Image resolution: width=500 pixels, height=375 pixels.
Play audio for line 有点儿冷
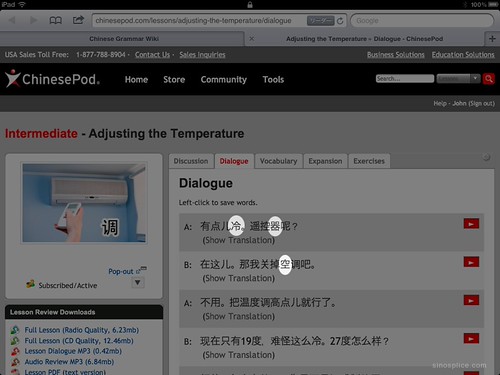471,224
